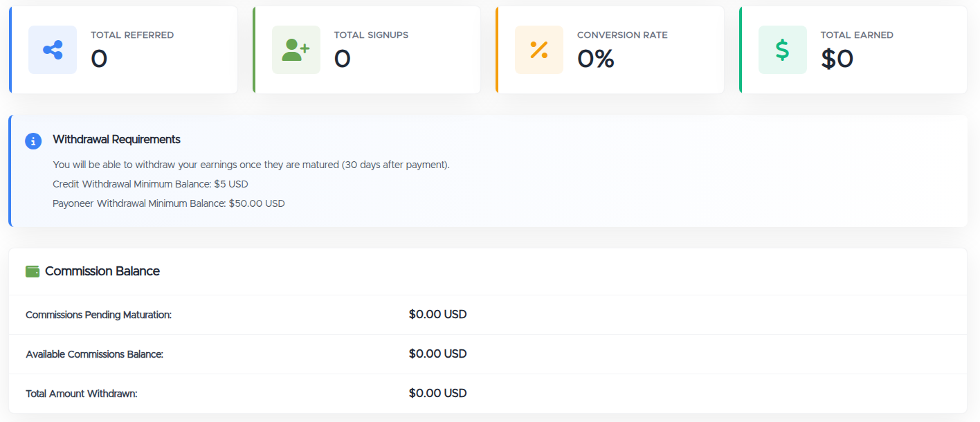
Task: Click the Payoneer Withdrawal Minimum Balance line
Action: tap(169, 204)
